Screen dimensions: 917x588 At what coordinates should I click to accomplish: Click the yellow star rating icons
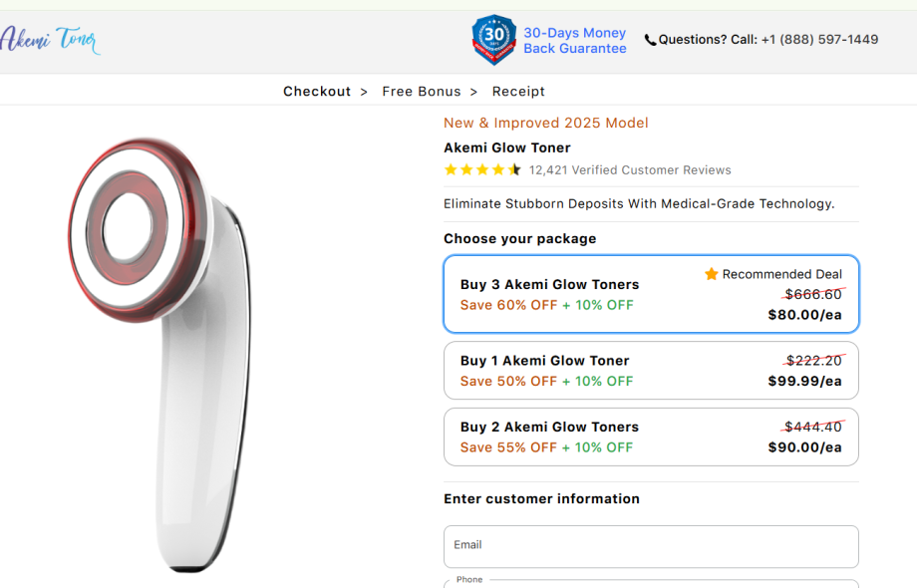482,170
